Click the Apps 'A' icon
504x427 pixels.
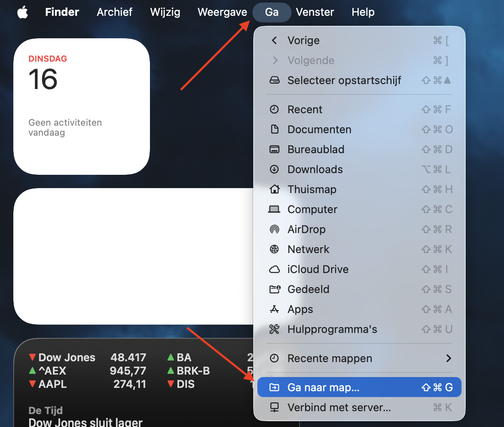[x=274, y=309]
